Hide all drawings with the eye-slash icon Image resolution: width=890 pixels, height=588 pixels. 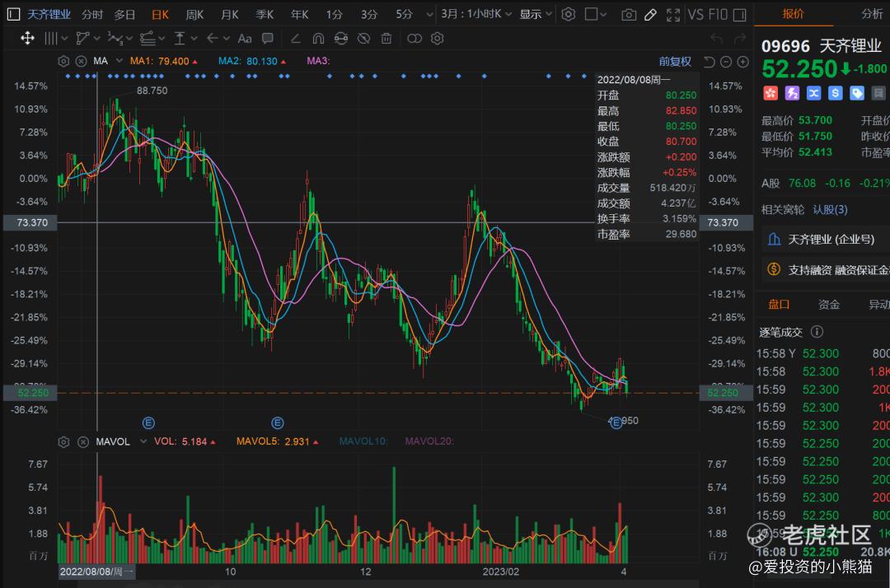(x=364, y=39)
